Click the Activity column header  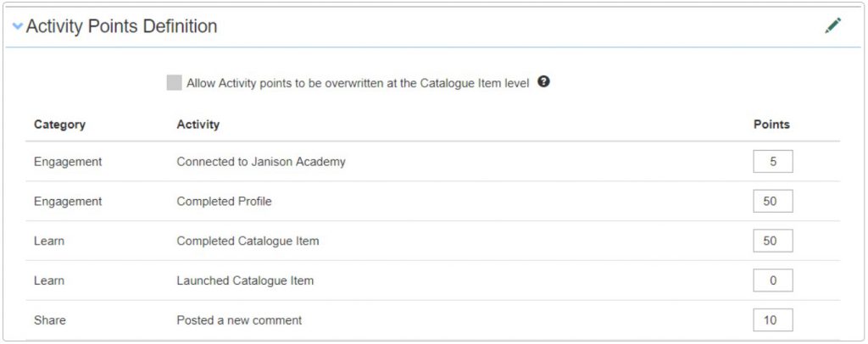[x=198, y=125]
